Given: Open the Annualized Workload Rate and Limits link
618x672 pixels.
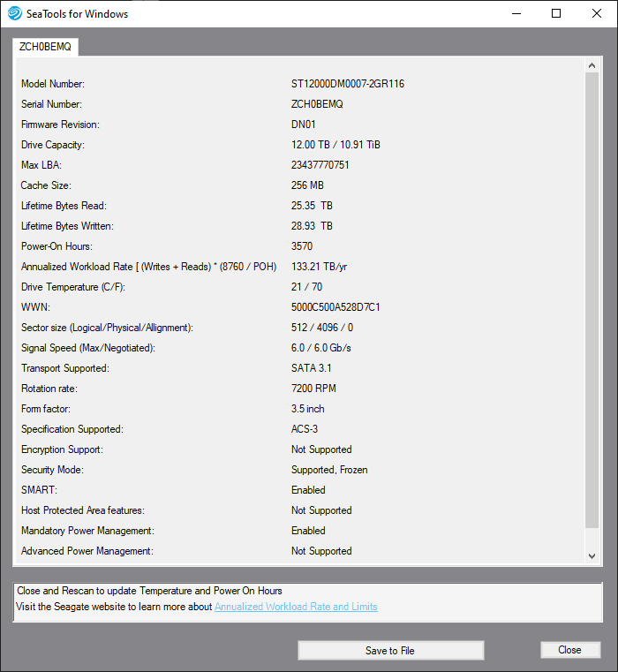Looking at the screenshot, I should pos(296,607).
